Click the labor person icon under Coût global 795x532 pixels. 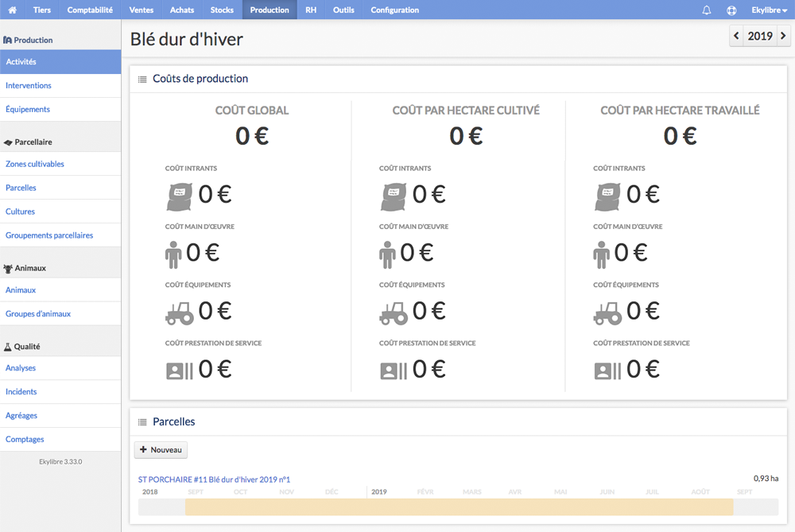173,254
